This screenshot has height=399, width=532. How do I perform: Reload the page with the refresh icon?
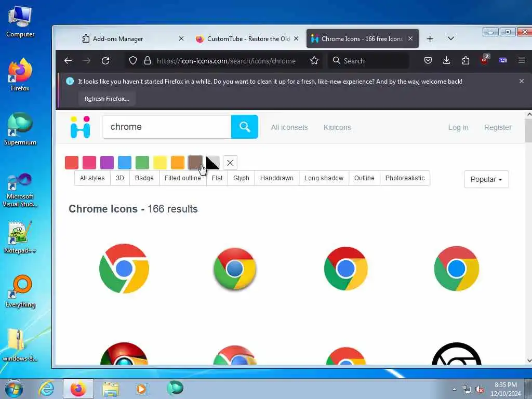pos(105,61)
